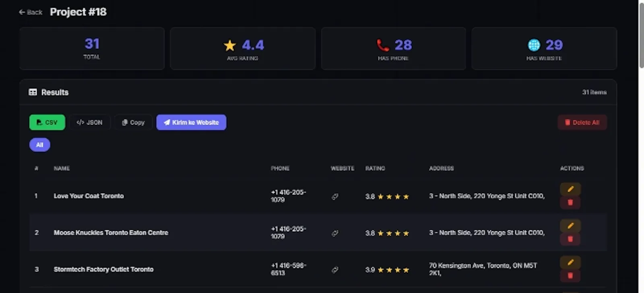Viewport: 644px width, 293px height.
Task: Copy results to clipboard
Action: pos(133,123)
